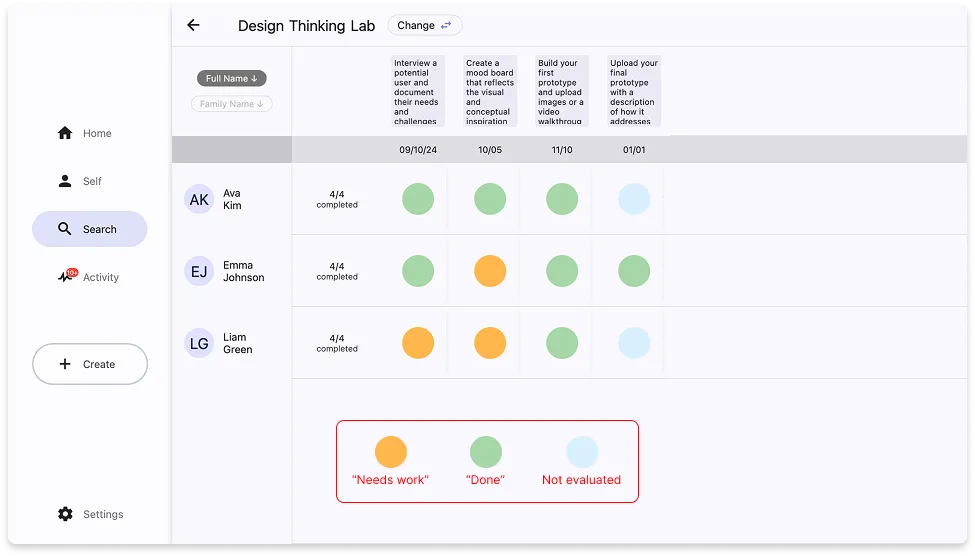Click Liam Green's 01/01 light blue circle
This screenshot has height=556, width=975.
point(634,343)
